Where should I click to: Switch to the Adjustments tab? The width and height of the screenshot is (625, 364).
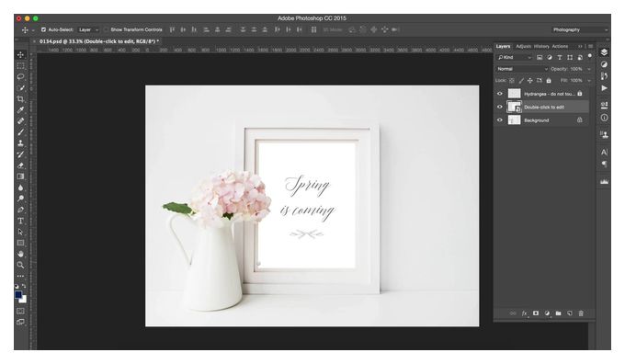coord(523,46)
